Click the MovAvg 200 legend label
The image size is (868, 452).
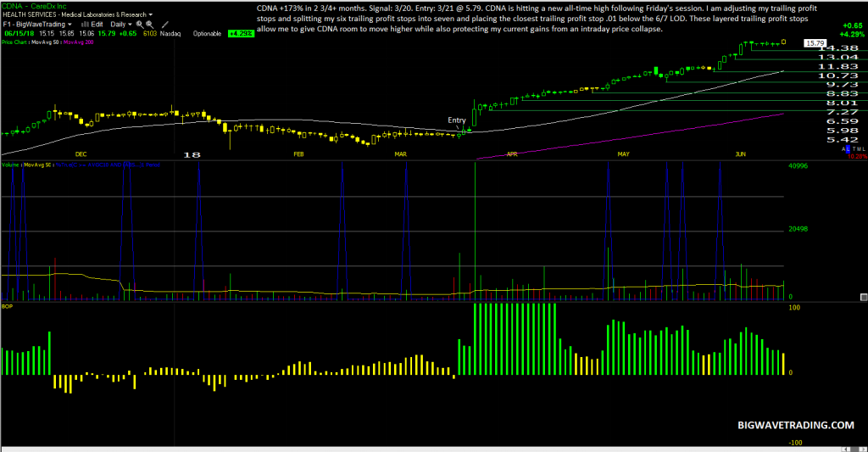[79, 42]
